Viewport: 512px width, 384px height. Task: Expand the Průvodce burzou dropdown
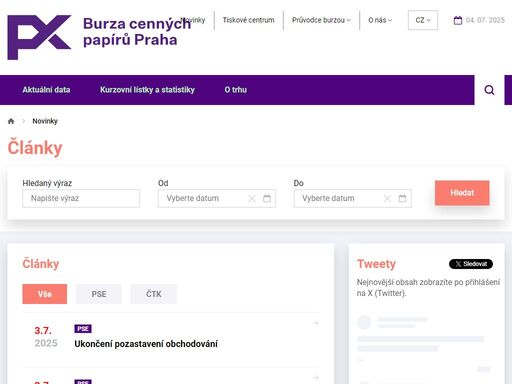[321, 20]
